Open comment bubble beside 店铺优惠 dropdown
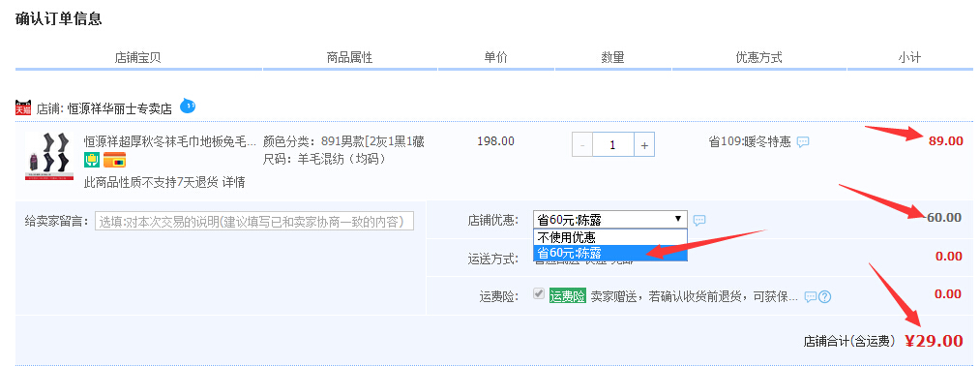The image size is (980, 366). point(700,220)
